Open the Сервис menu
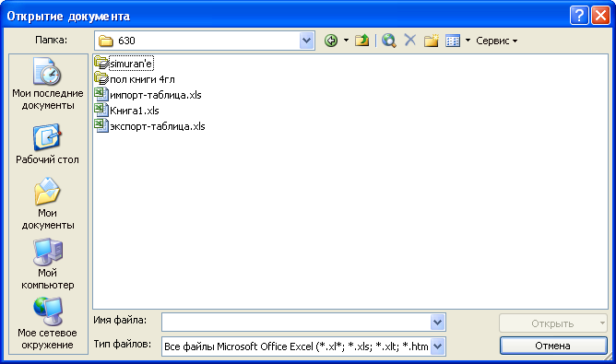Screen dimensions: 616x364 coord(496,41)
